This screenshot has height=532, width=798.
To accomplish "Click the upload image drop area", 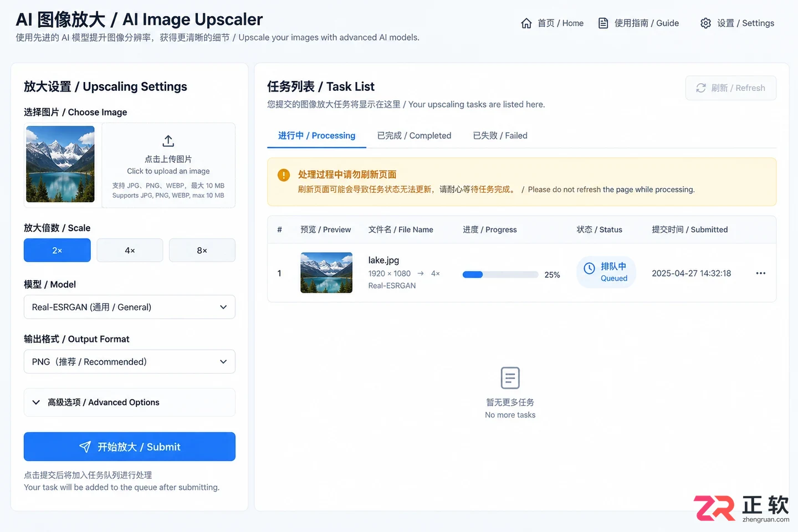I will coord(168,165).
